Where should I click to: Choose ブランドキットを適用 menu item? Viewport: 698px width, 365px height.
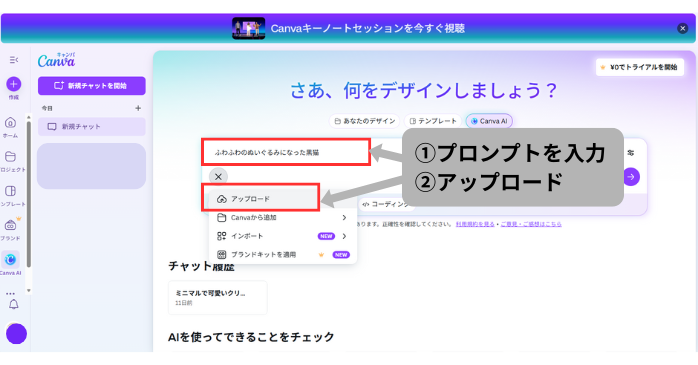pyautogui.click(x=283, y=255)
